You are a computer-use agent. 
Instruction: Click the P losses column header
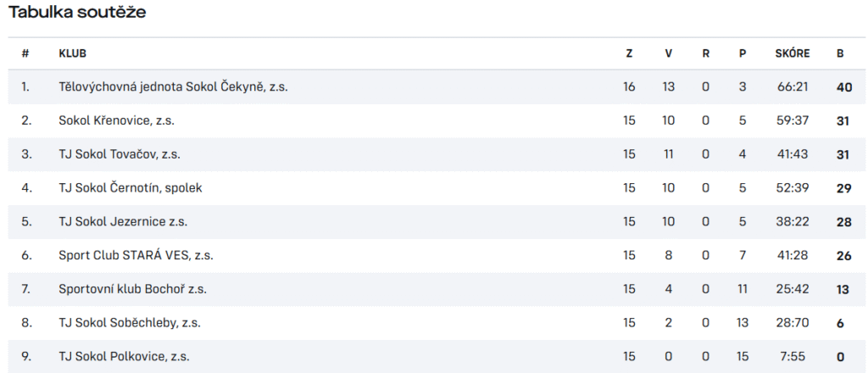[743, 53]
